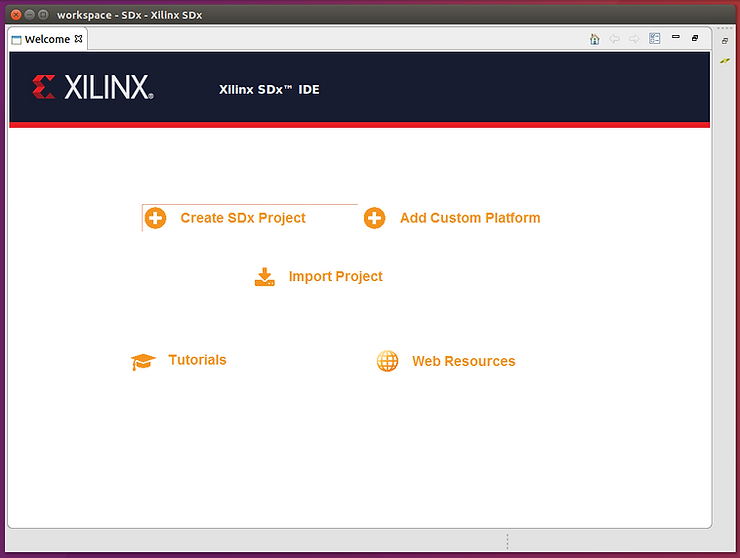Click the Import Project link text
This screenshot has width=740, height=558.
click(335, 277)
